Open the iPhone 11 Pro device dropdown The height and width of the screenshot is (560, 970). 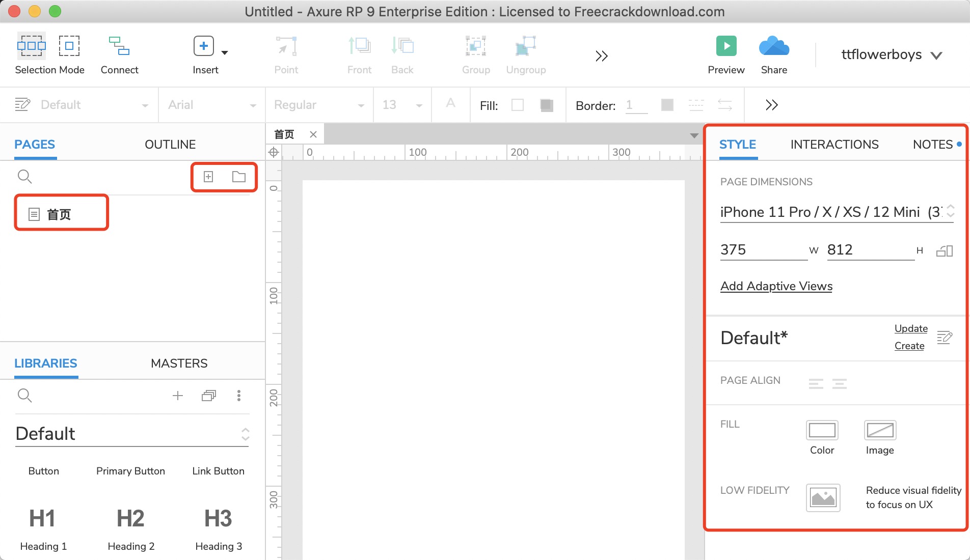[x=837, y=212]
